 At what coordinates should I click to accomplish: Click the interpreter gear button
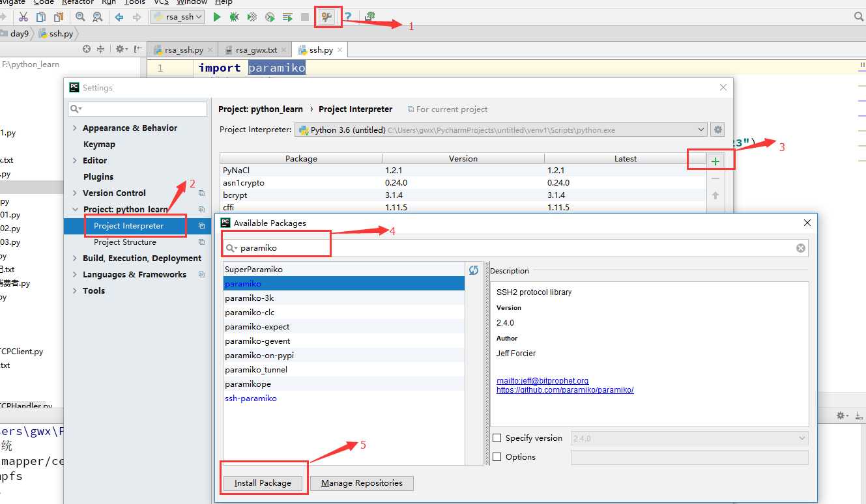717,130
